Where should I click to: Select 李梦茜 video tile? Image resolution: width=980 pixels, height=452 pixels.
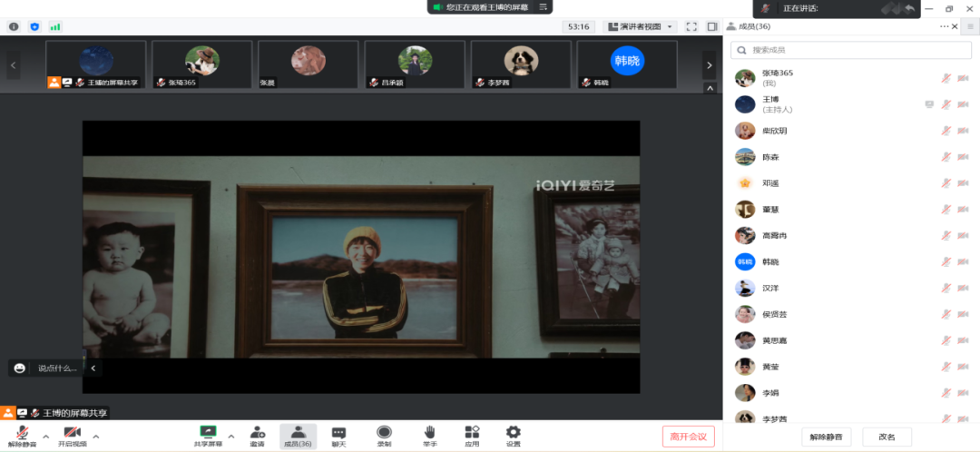(521, 64)
